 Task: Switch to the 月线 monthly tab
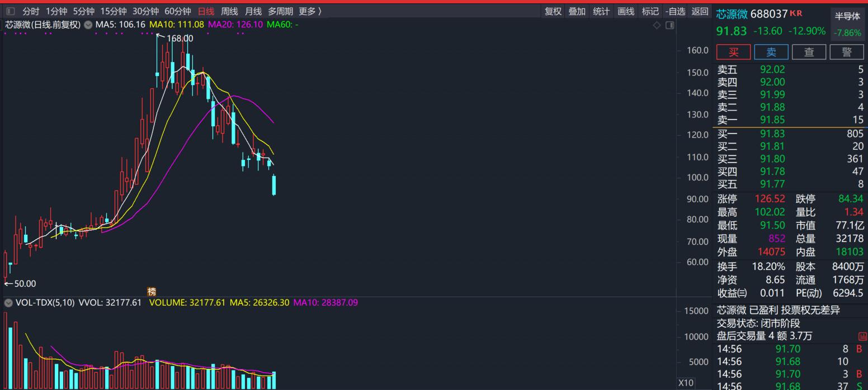pos(253,11)
